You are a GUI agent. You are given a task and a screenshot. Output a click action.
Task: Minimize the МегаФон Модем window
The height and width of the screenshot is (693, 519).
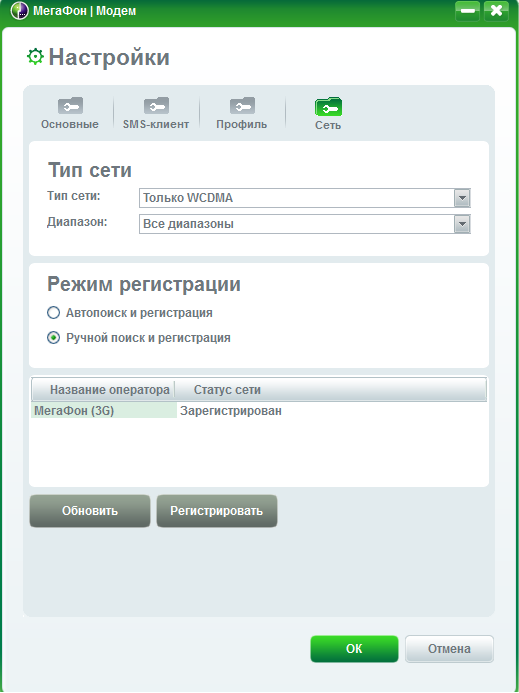tap(467, 11)
